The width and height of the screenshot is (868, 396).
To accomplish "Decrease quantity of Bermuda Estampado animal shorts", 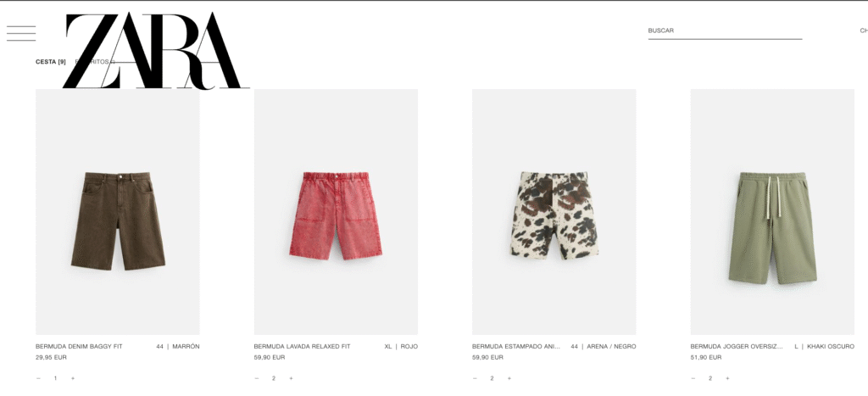I will 475,378.
